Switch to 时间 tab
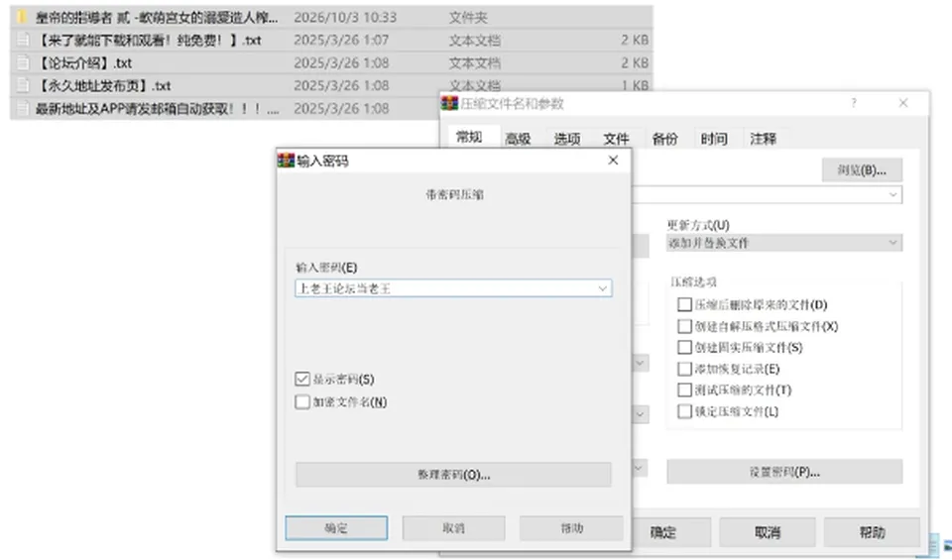 point(714,139)
